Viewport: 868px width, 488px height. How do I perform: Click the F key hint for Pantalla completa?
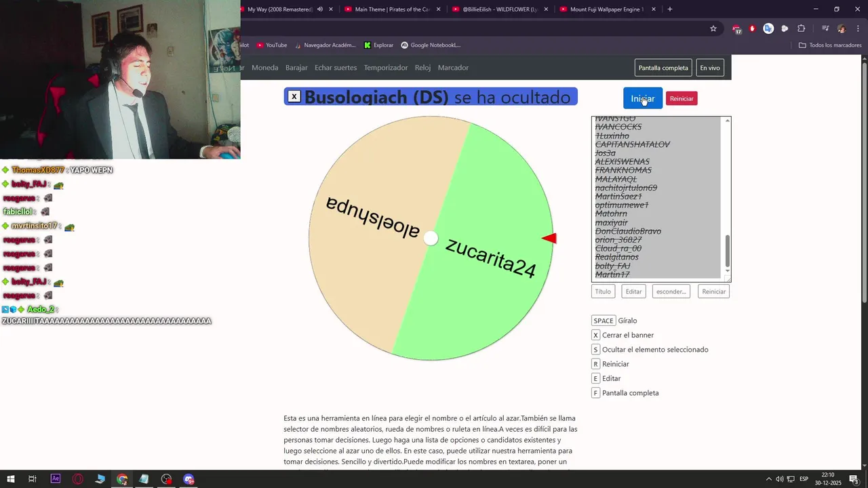595,393
